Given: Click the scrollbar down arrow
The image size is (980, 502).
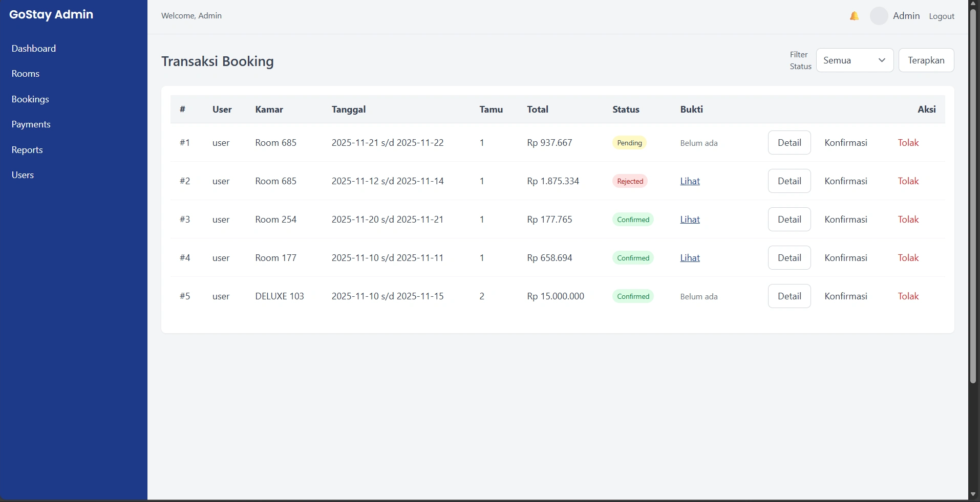Looking at the screenshot, I should (x=973, y=494).
